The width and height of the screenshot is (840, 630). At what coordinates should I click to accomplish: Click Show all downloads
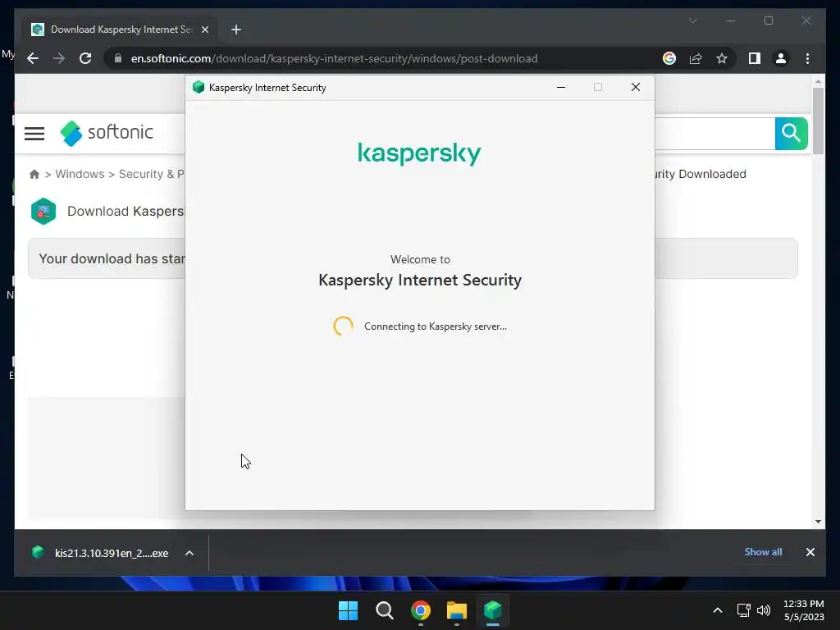coord(763,552)
